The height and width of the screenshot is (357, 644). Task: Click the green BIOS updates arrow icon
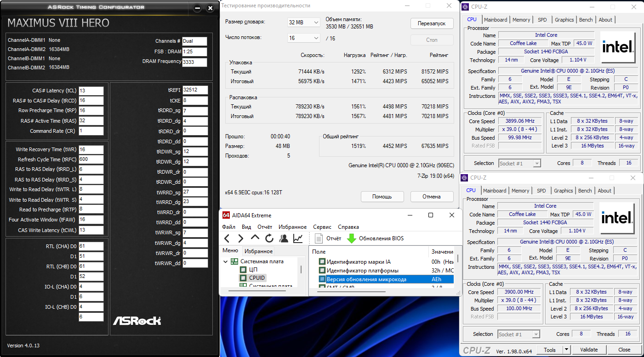click(352, 238)
